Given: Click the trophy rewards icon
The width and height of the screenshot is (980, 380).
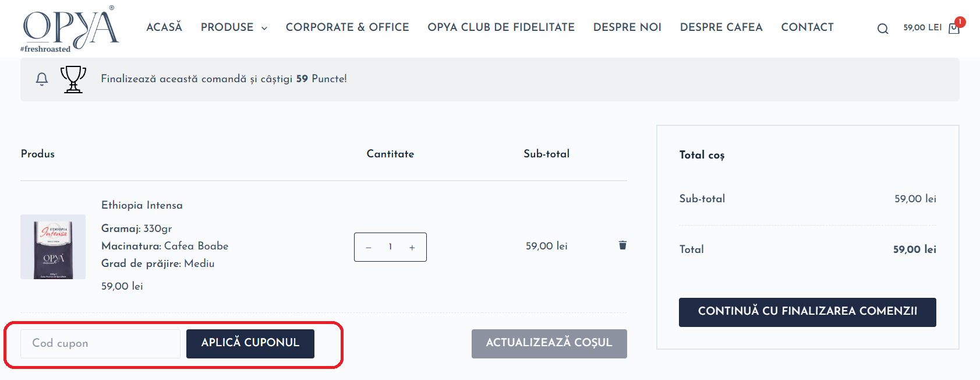Looking at the screenshot, I should pyautogui.click(x=72, y=79).
